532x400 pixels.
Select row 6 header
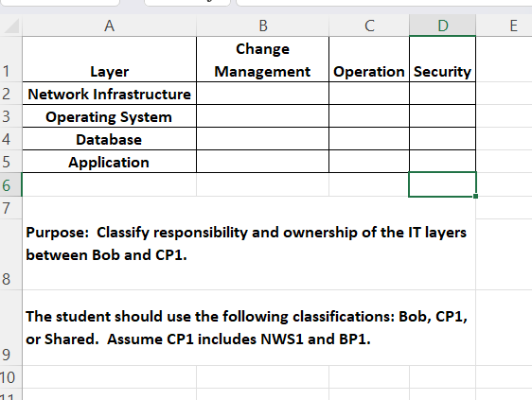click(10, 184)
